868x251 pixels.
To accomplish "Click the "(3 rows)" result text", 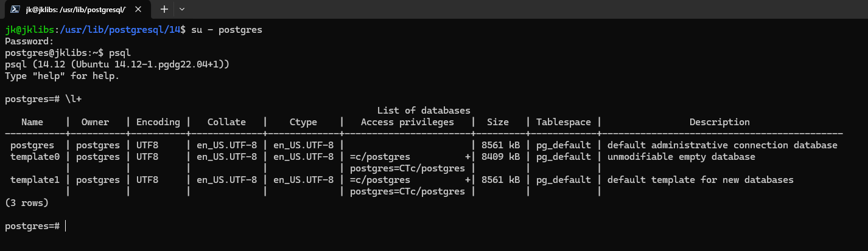I will tap(26, 202).
